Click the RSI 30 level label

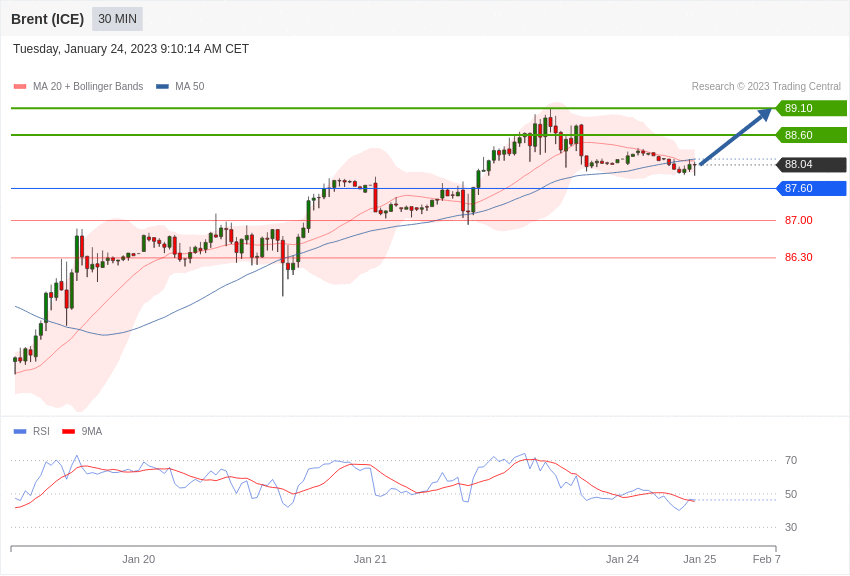791,527
